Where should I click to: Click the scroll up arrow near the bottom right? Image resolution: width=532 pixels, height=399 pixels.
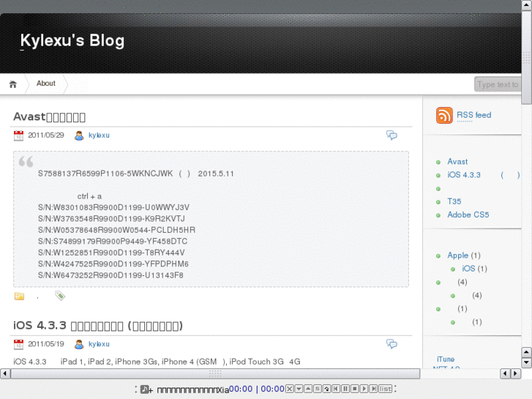coord(526,352)
